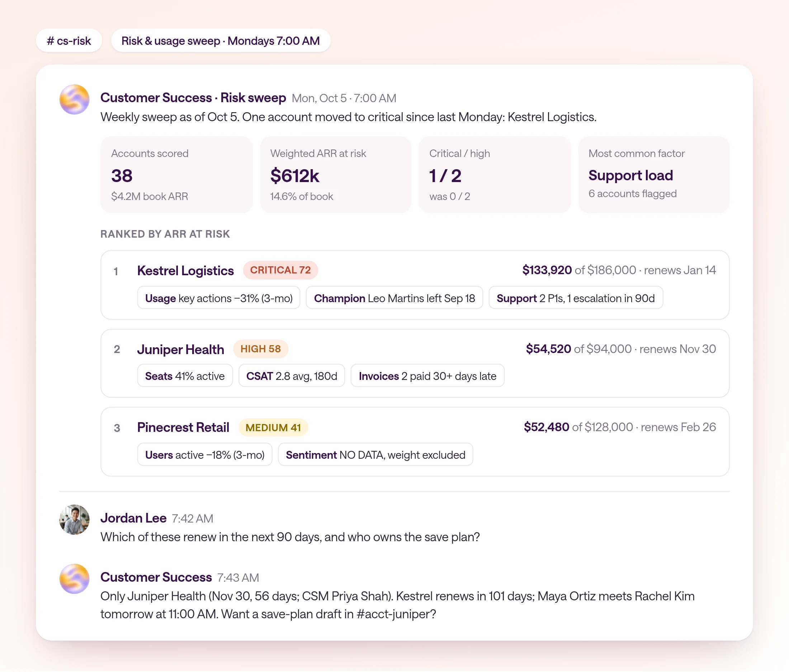Click the reply mentioning #acct-juniper

click(397, 605)
